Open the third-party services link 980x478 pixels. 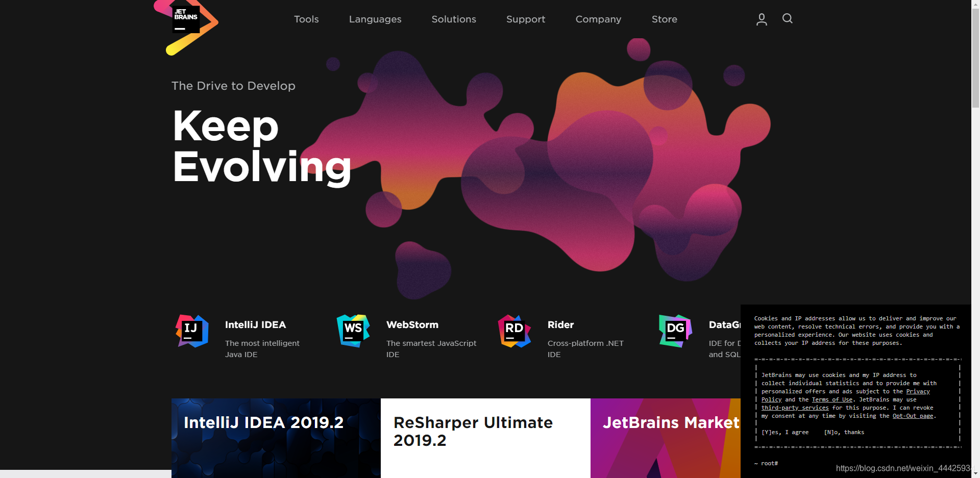[795, 408]
